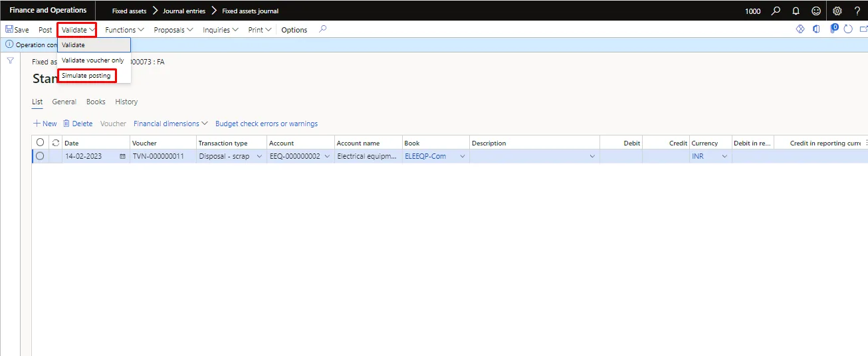
Task: Switch to the History tab
Action: coord(126,102)
